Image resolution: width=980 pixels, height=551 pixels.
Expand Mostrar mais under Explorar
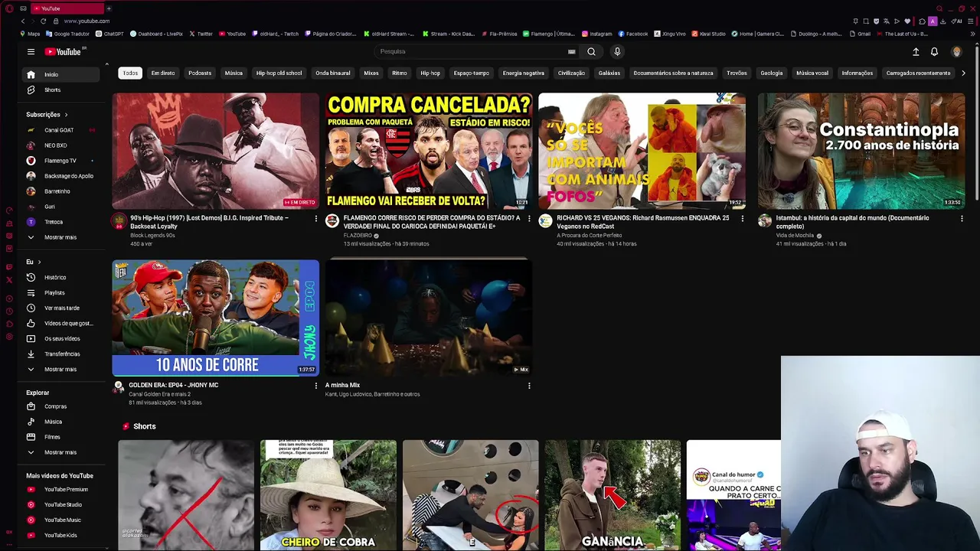coord(61,452)
